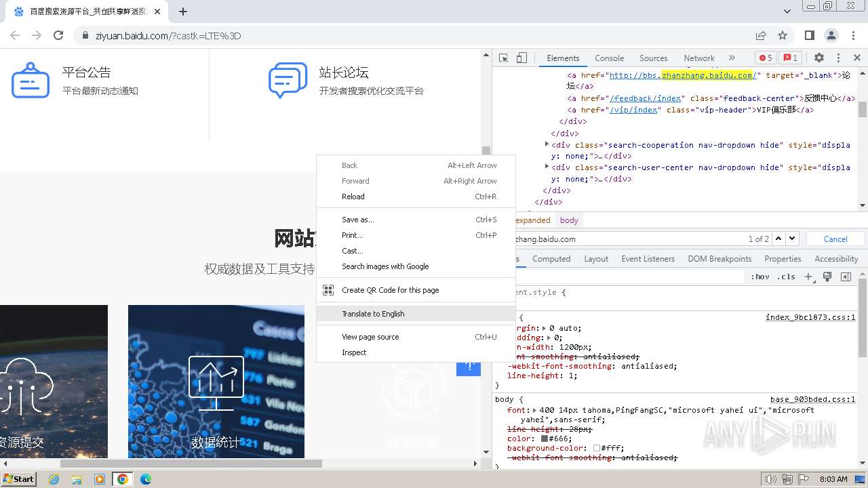Choose Create QR Code for this page
The height and width of the screenshot is (488, 868).
pyautogui.click(x=416, y=290)
